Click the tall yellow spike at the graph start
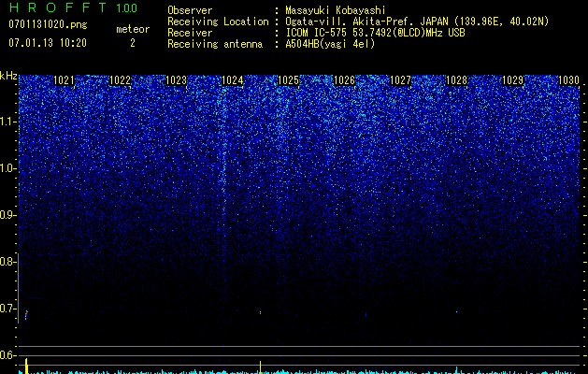Image resolution: width=588 pixels, height=374 pixels. tap(26, 366)
